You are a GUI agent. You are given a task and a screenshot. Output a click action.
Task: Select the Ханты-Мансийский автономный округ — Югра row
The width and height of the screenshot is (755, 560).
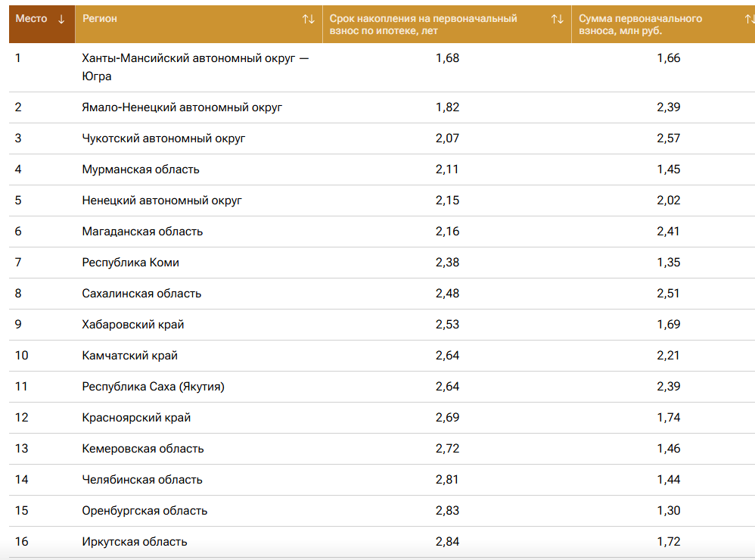[195, 67]
